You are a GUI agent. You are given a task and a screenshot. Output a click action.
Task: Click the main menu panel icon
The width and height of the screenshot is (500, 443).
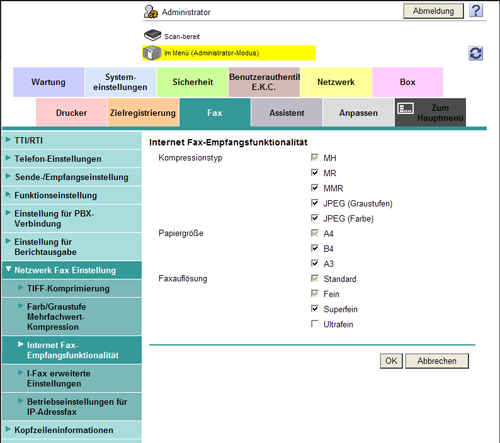click(x=406, y=108)
